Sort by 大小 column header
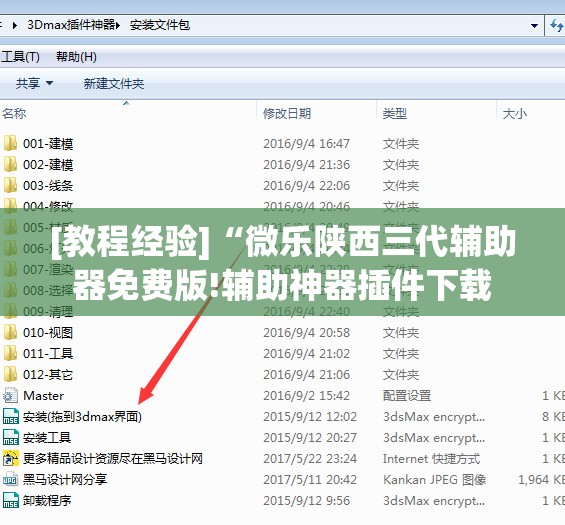The height and width of the screenshot is (525, 565). 515,114
